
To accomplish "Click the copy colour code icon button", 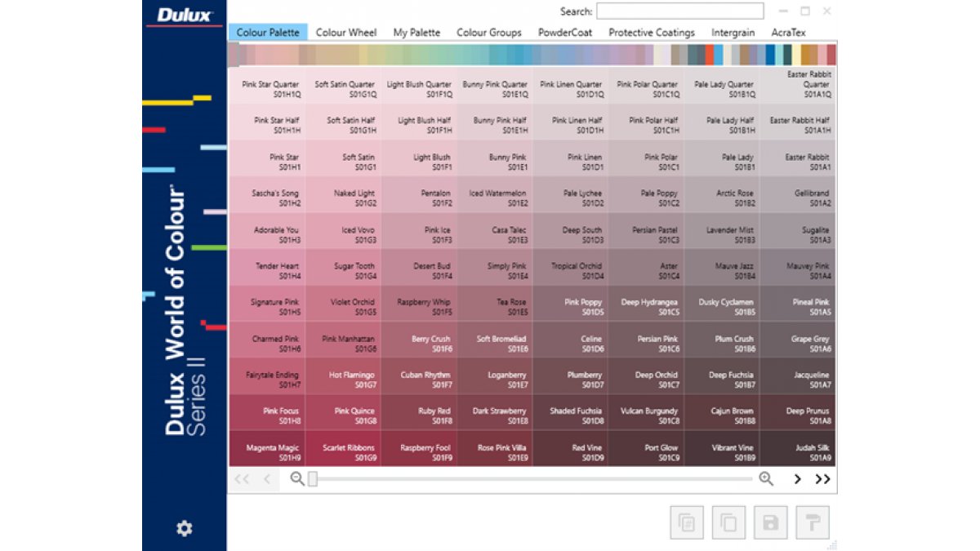I will (687, 522).
